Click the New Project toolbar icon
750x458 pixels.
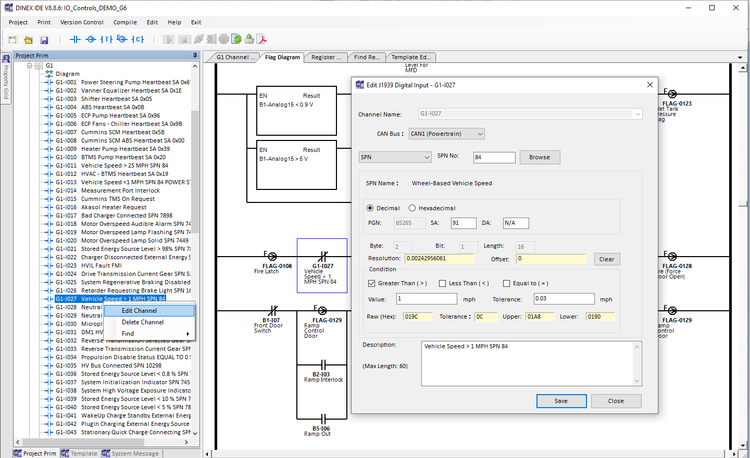(12, 40)
